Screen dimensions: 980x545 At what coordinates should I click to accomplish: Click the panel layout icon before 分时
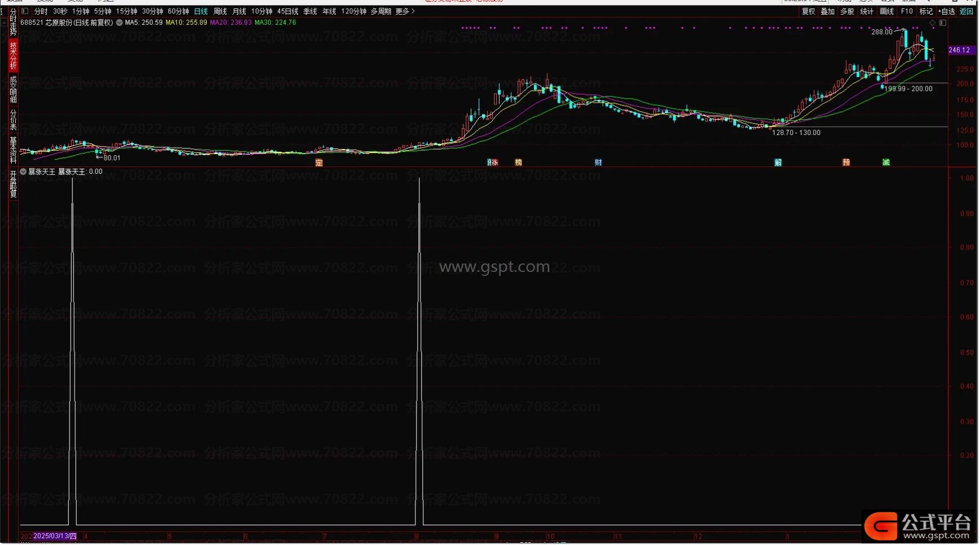pyautogui.click(x=25, y=11)
